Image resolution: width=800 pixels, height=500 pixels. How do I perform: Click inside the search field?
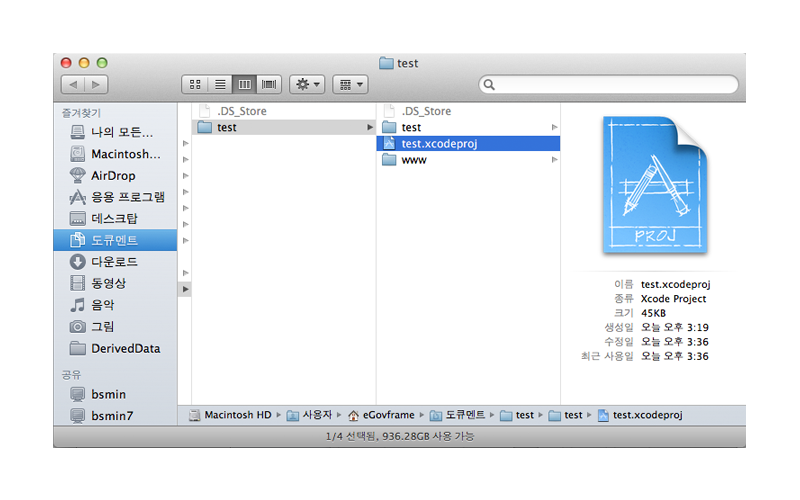point(610,85)
